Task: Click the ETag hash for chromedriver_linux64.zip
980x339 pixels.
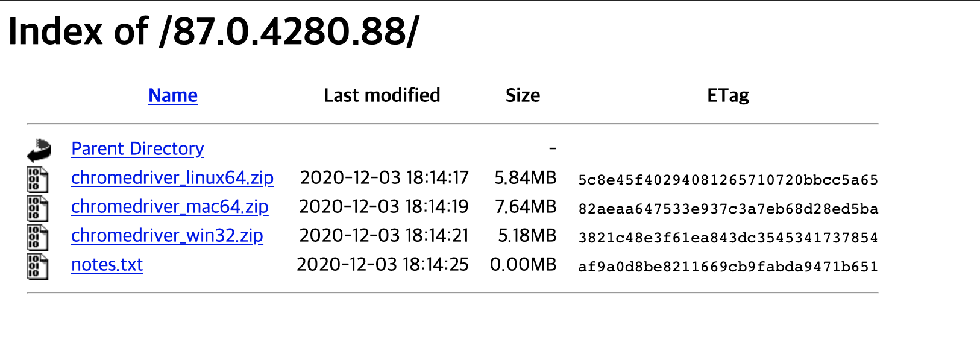Action: coord(728,180)
